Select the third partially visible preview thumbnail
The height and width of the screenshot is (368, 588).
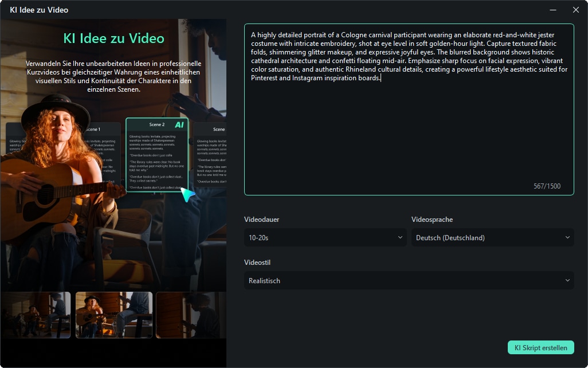(x=191, y=315)
